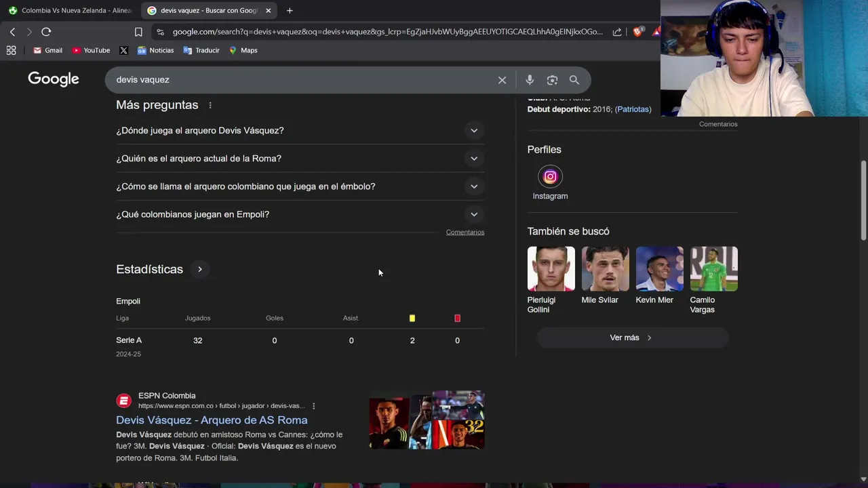
Task: Open the three-dot menu of ESPN Colombia result
Action: point(313,406)
